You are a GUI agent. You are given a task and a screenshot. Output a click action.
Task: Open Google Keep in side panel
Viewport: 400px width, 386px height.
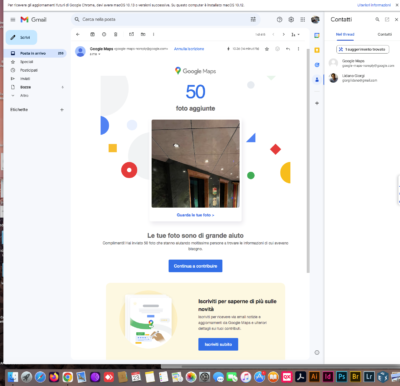[x=317, y=50]
